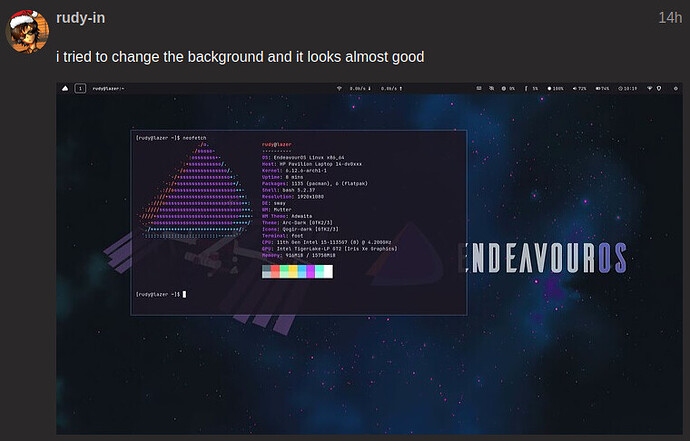Click the clock showing 10:19
This screenshot has width=690, height=441.
(x=628, y=88)
